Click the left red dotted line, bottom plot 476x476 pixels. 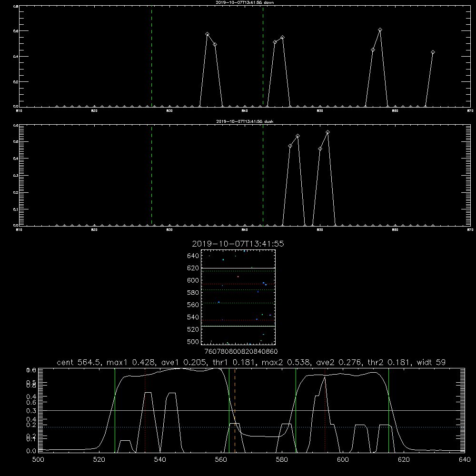coord(145,410)
